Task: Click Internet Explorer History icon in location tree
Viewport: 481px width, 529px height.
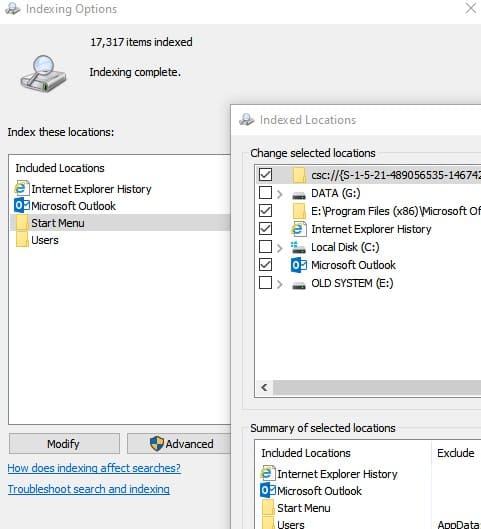Action: [x=299, y=229]
